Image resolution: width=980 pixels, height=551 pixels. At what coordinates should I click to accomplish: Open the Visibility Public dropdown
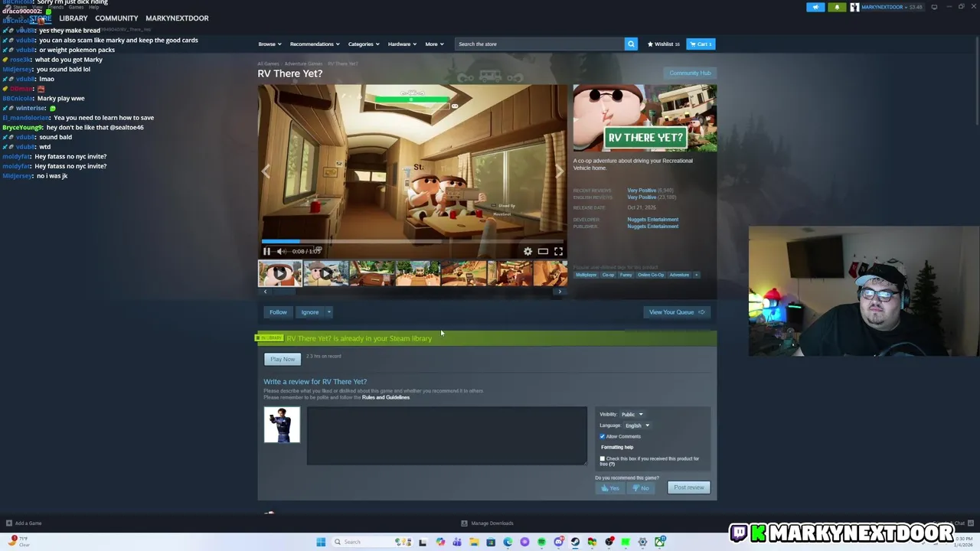pyautogui.click(x=632, y=414)
